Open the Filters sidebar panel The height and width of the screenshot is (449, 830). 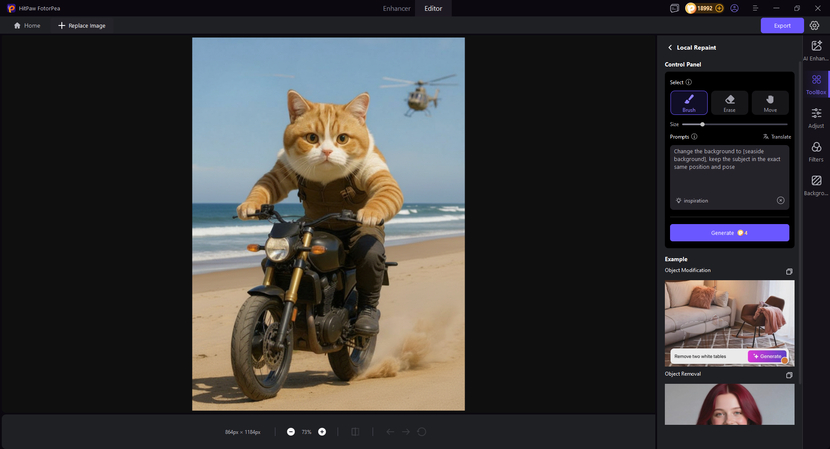coord(816,151)
